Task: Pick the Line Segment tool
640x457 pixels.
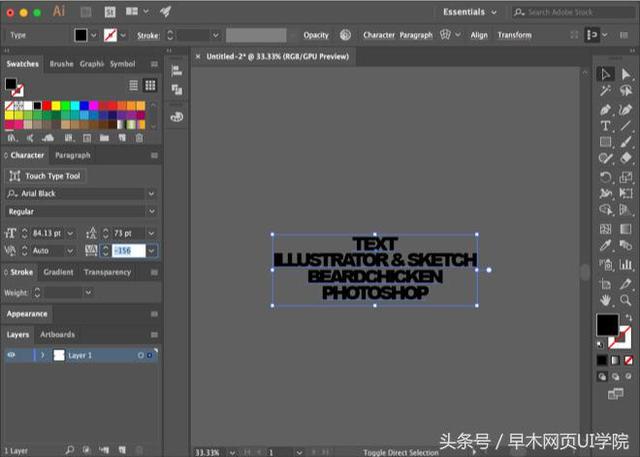Action: (x=625, y=126)
